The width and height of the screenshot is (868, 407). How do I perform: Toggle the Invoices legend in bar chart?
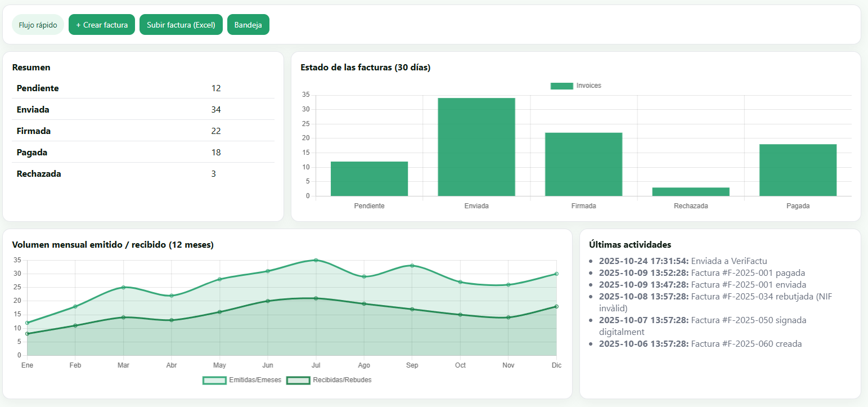(x=575, y=86)
